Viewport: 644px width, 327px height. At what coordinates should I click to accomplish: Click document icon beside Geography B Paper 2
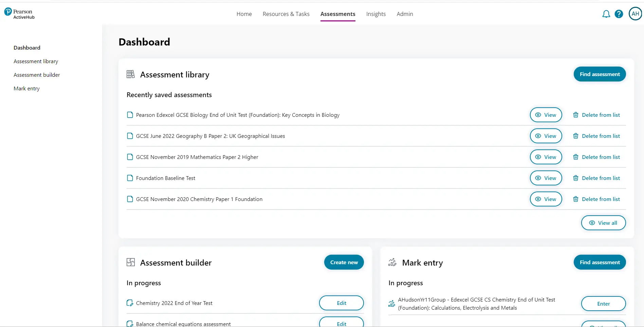(x=130, y=136)
